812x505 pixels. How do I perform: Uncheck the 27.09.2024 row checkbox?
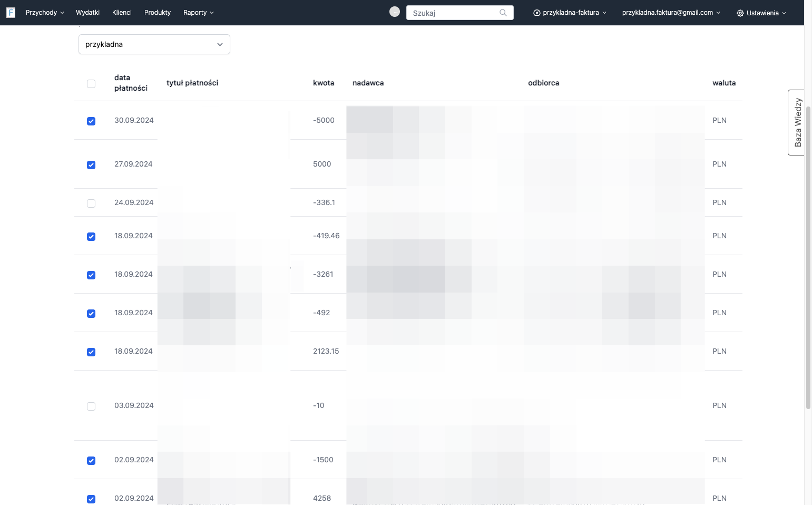(x=91, y=165)
